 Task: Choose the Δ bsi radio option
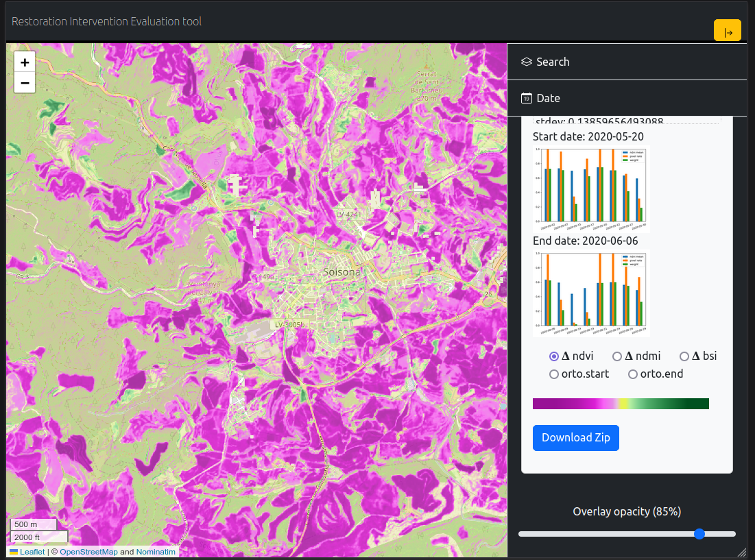click(x=684, y=356)
